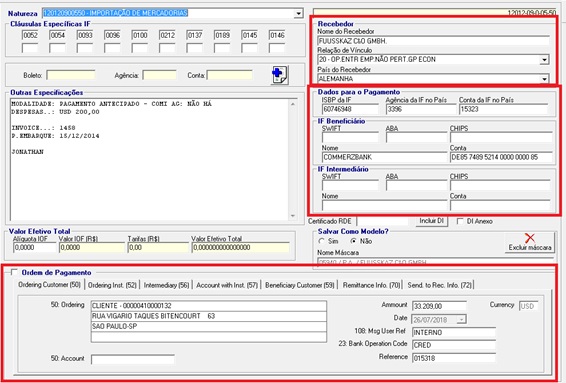Select the Sim radio option
This screenshot has height=383, width=566.
coord(321,241)
